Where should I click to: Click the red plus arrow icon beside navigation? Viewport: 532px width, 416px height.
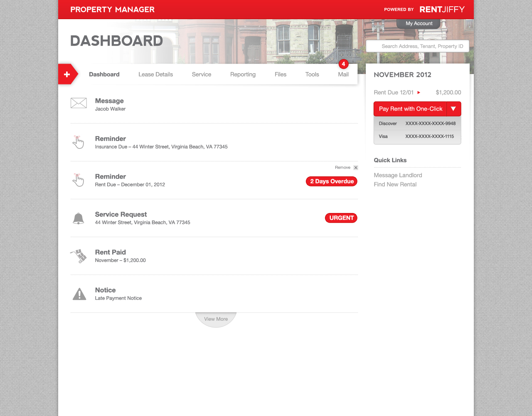[x=66, y=74]
